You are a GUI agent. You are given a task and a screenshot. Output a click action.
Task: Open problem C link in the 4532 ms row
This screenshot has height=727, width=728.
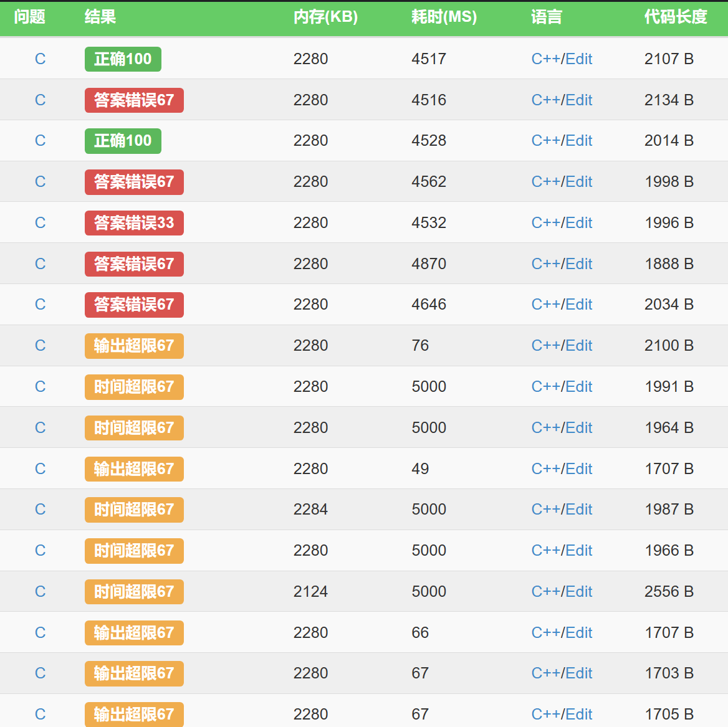pyautogui.click(x=40, y=222)
